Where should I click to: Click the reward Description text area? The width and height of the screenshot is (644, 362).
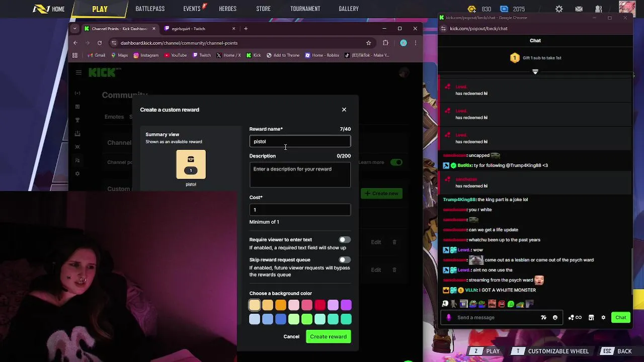(x=300, y=175)
